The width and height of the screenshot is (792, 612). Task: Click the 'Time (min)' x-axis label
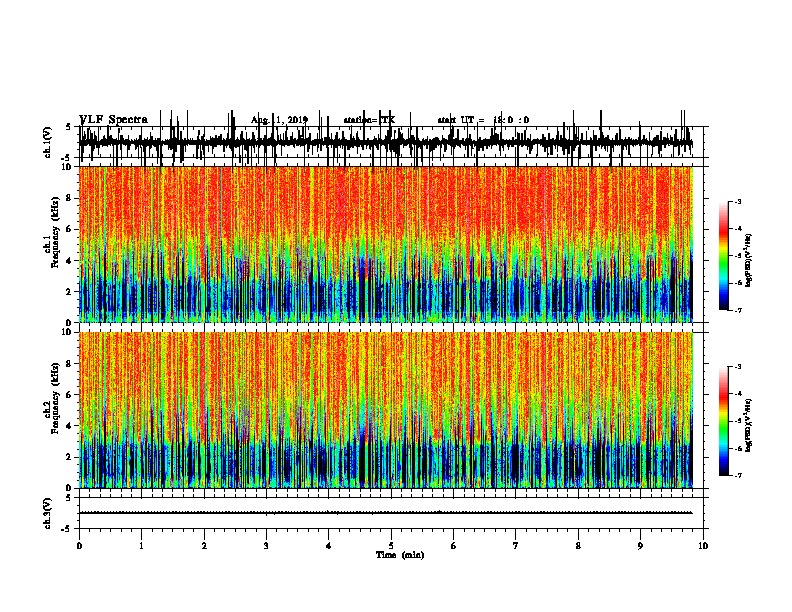(400, 555)
